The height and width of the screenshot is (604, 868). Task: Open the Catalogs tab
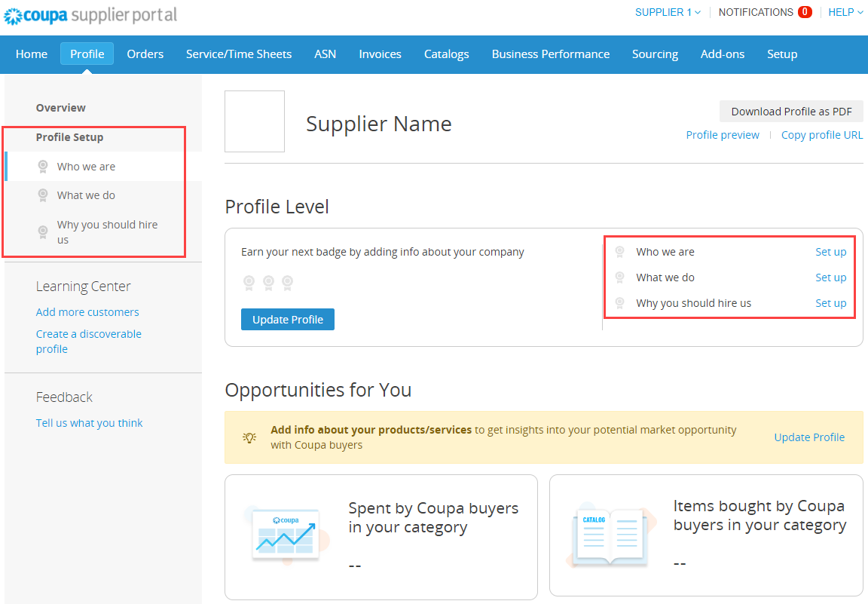tap(446, 54)
